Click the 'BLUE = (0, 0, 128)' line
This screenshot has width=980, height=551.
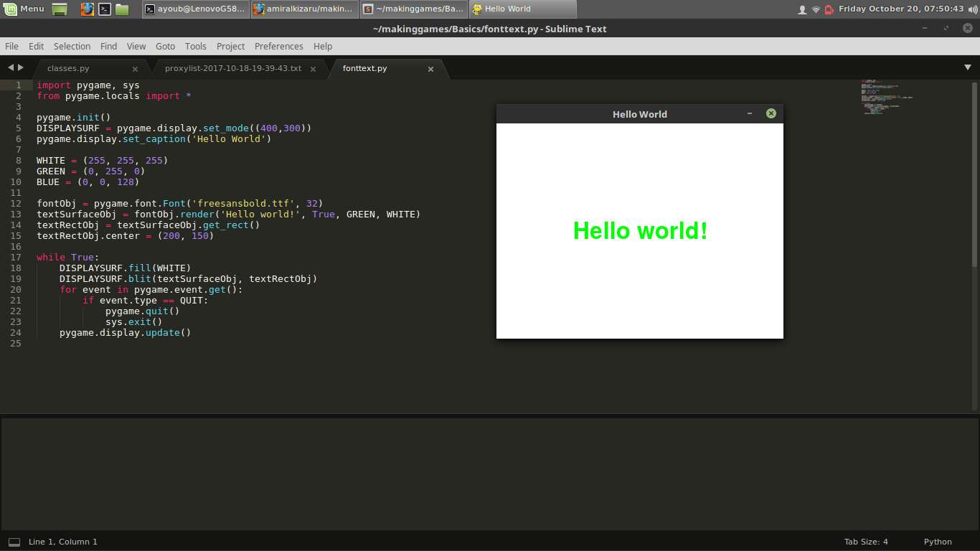[x=88, y=182]
